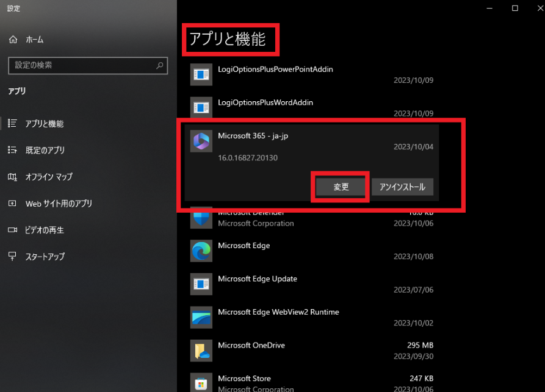
Task: Select the Microsoft Store entry name
Action: click(244, 379)
